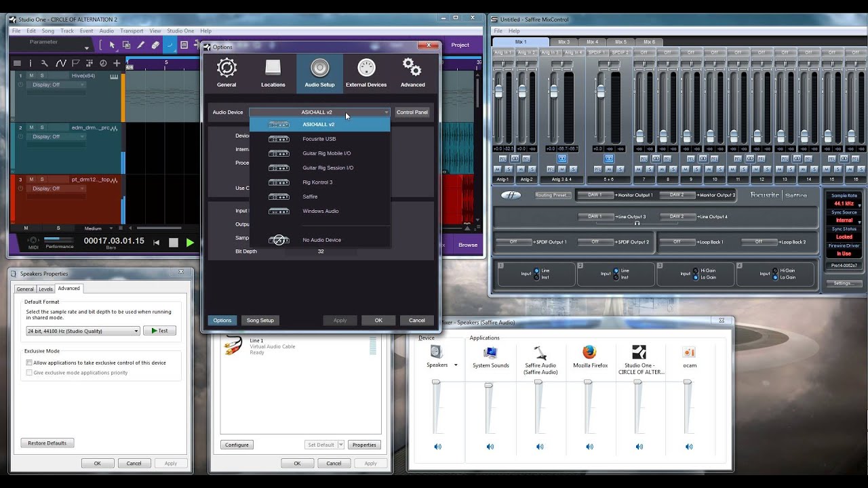The height and width of the screenshot is (488, 868).
Task: Select the Eraser tool in Studio One
Action: click(x=155, y=45)
